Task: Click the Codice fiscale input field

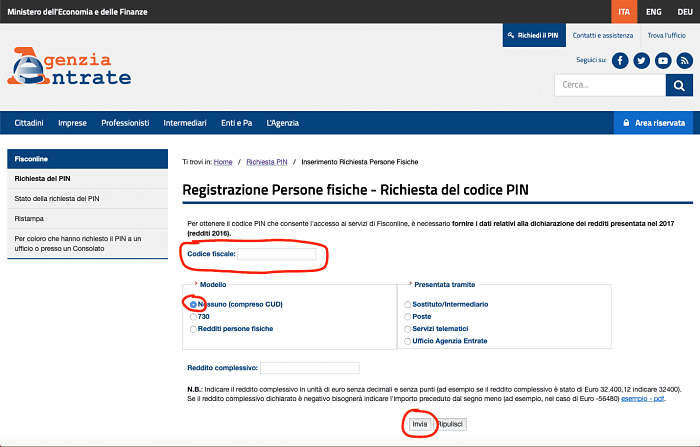Action: [x=276, y=254]
